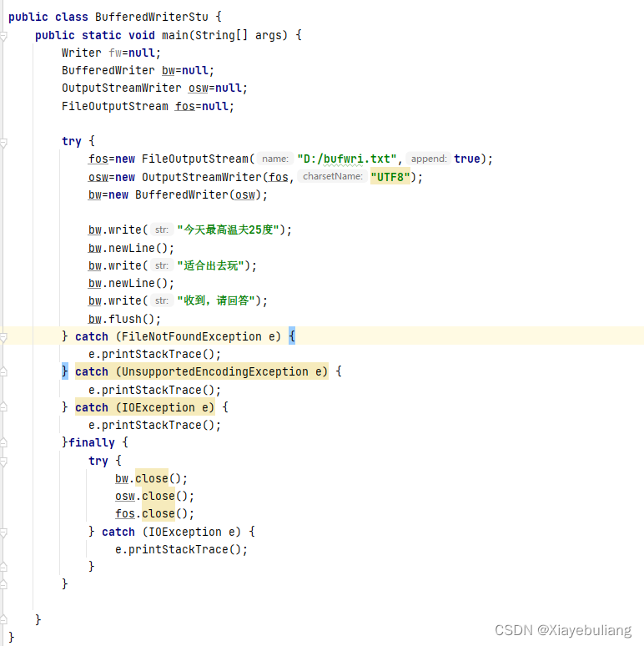This screenshot has width=644, height=646.
Task: Click the class keyword on first line
Action: coord(71,17)
